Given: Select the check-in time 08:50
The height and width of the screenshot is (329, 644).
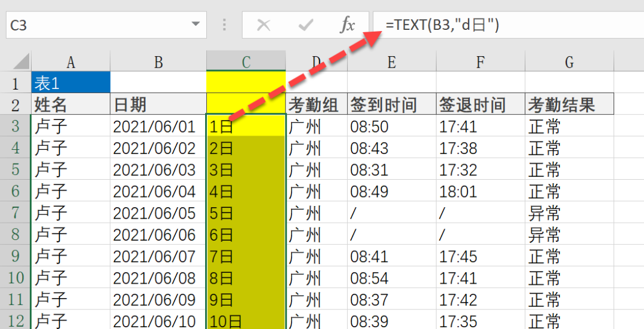Looking at the screenshot, I should 392,126.
